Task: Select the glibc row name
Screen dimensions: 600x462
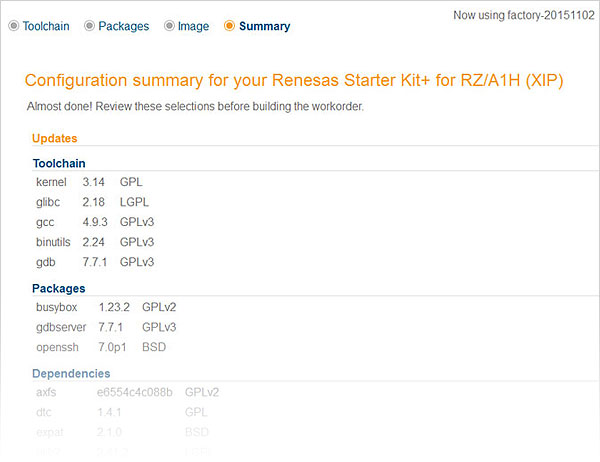Action: click(x=48, y=202)
